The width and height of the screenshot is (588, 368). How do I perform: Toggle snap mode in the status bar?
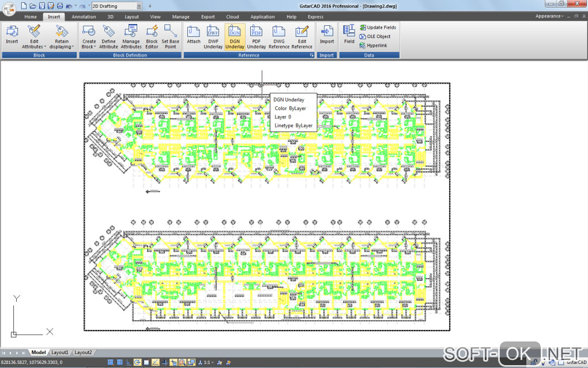coord(110,362)
